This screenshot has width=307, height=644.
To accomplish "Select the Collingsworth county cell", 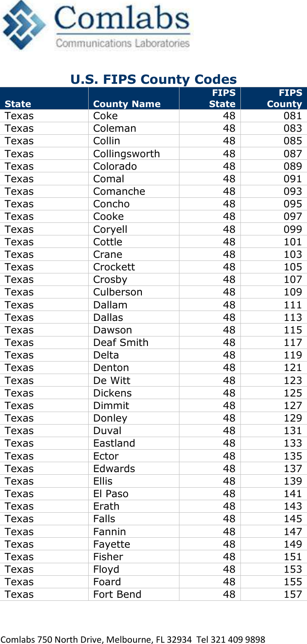I will point(127,154).
